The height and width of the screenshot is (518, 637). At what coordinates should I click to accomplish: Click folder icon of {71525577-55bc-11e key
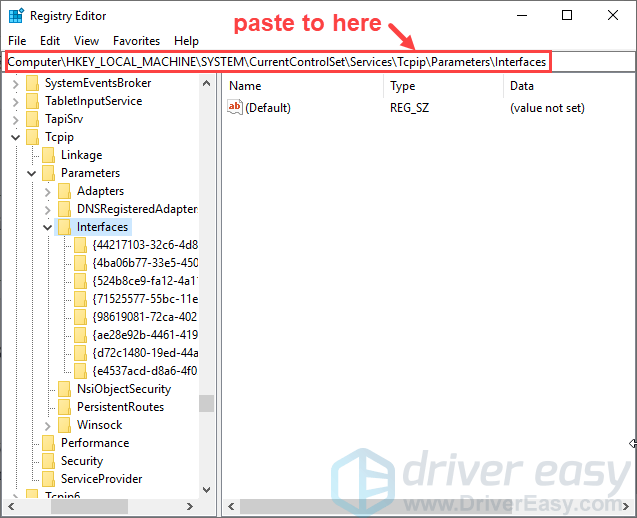coord(80,299)
